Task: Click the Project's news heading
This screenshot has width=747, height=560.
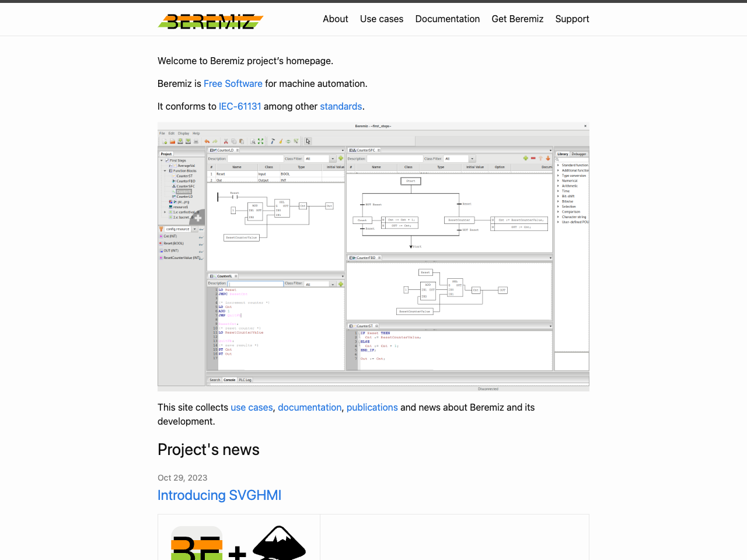Action: pyautogui.click(x=208, y=450)
